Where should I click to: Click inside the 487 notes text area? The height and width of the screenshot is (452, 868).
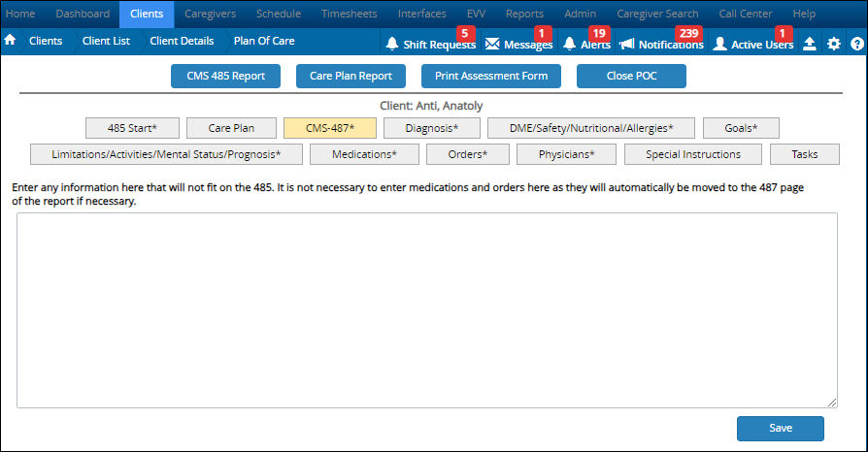[x=427, y=310]
